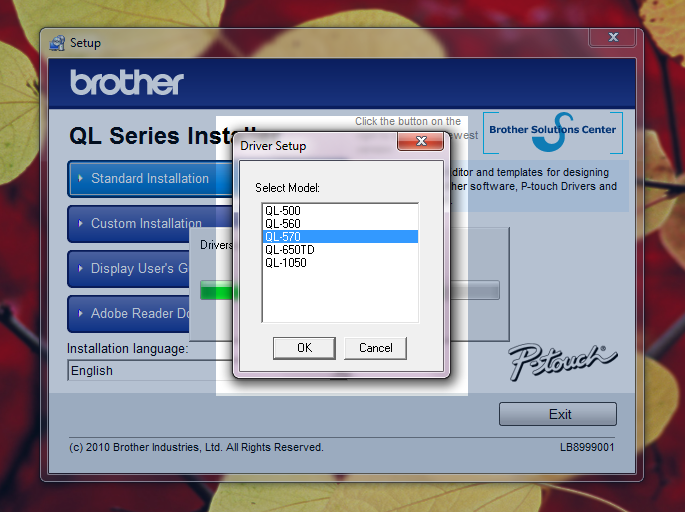Open the Adobe Reader Download option
The width and height of the screenshot is (685, 512).
(128, 314)
